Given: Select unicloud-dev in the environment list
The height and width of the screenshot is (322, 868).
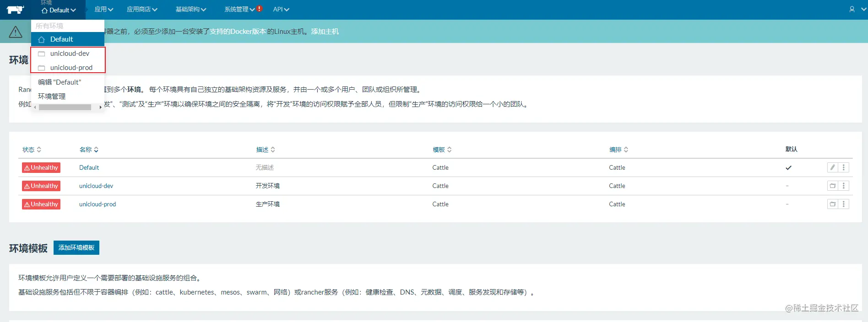Looking at the screenshot, I should [x=68, y=54].
